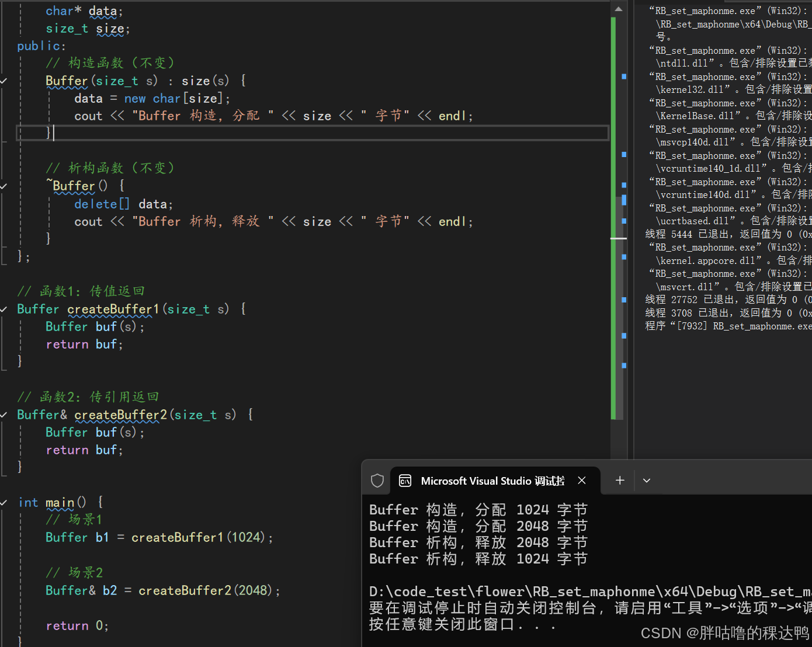Click the comment '// 场景2' in main
This screenshot has width=812, height=647.
click(x=74, y=572)
